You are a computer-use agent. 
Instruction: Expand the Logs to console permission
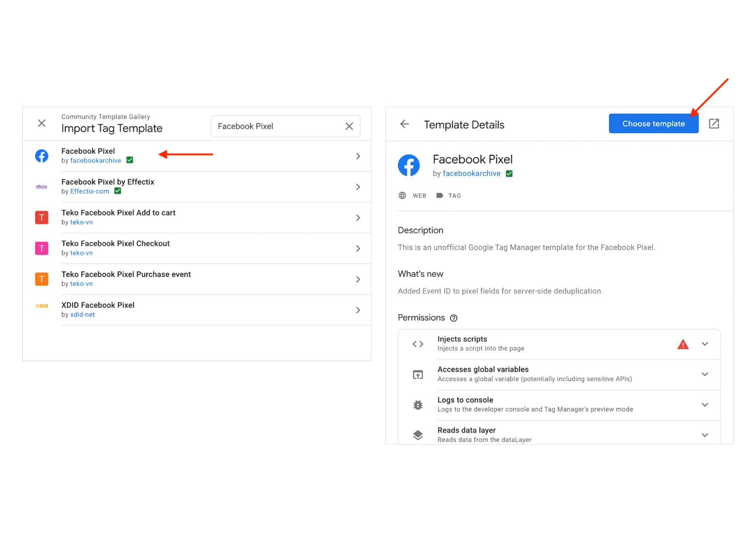pyautogui.click(x=705, y=405)
